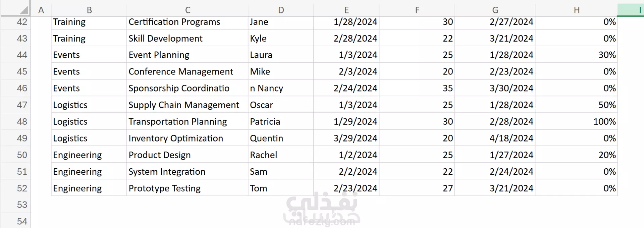644x228 pixels.
Task: Select column E header
Action: click(x=346, y=10)
